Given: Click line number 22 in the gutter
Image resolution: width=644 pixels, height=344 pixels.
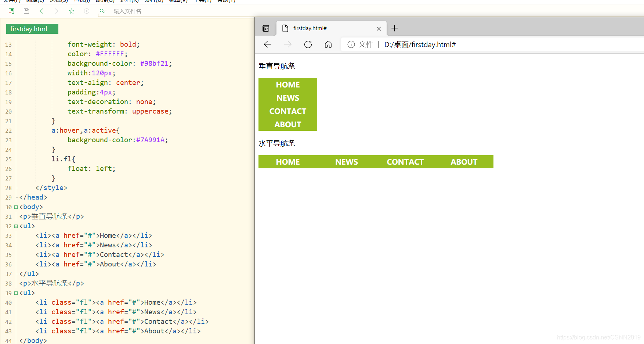Looking at the screenshot, I should pos(8,130).
